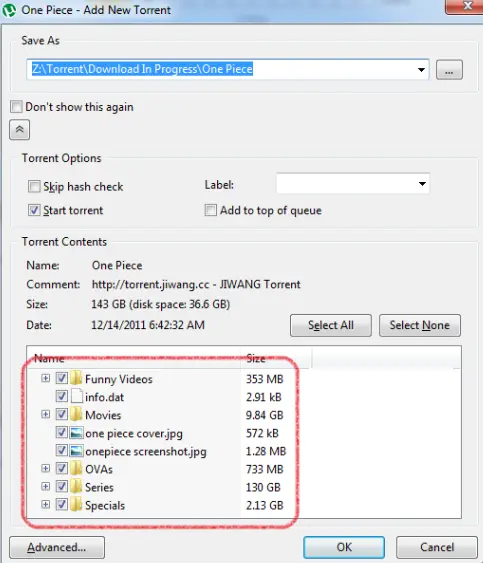Viewport: 483px width, 563px height.
Task: Expand the OVAs folder tree
Action: (x=45, y=468)
